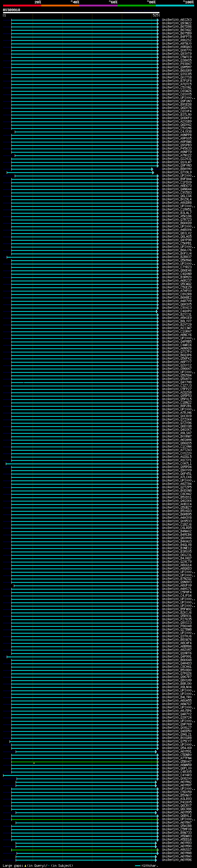Select hit label UniRef100_Q4N644
This screenshot has height=868, width=197.
coord(177,189)
